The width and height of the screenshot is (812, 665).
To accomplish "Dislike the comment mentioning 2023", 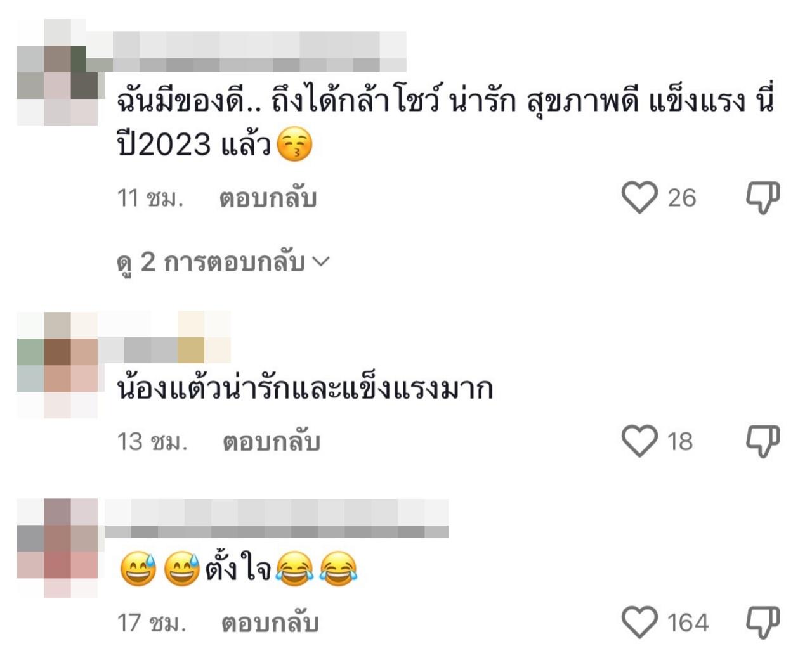I will pos(763,197).
